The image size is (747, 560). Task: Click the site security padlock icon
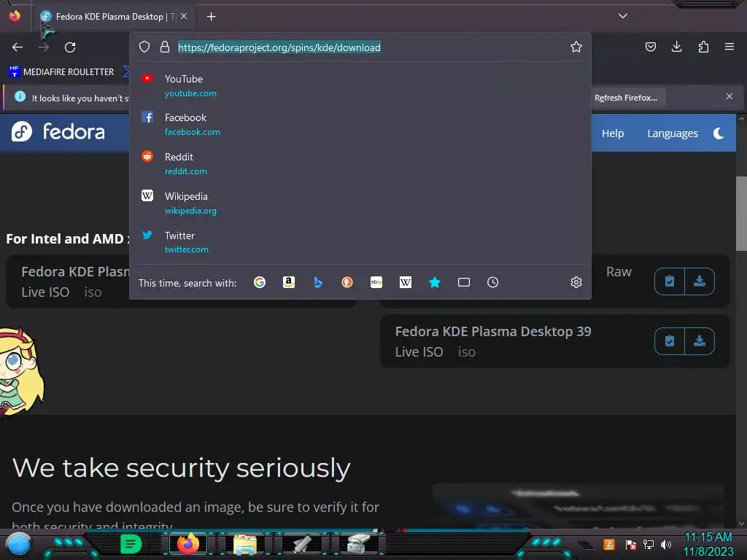[165, 47]
